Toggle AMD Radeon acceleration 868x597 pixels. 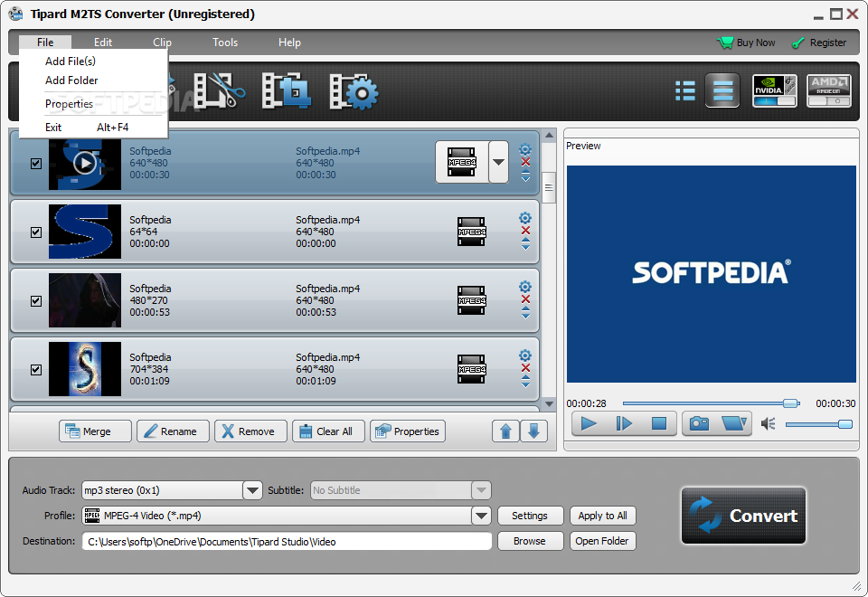click(x=829, y=90)
